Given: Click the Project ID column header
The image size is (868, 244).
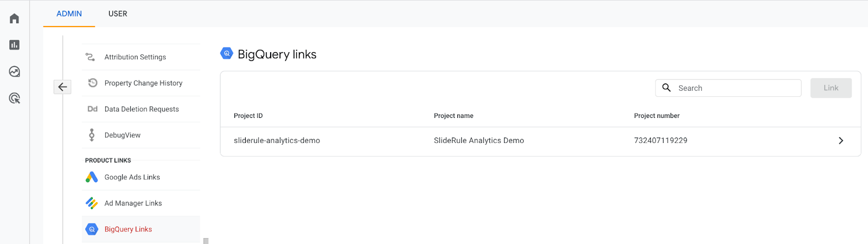Looking at the screenshot, I should (x=248, y=116).
